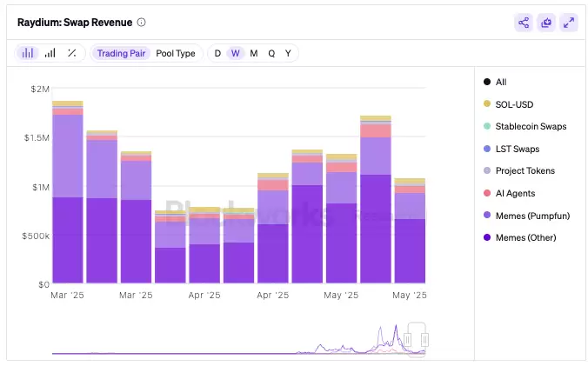Download the chart via download icon

[546, 23]
